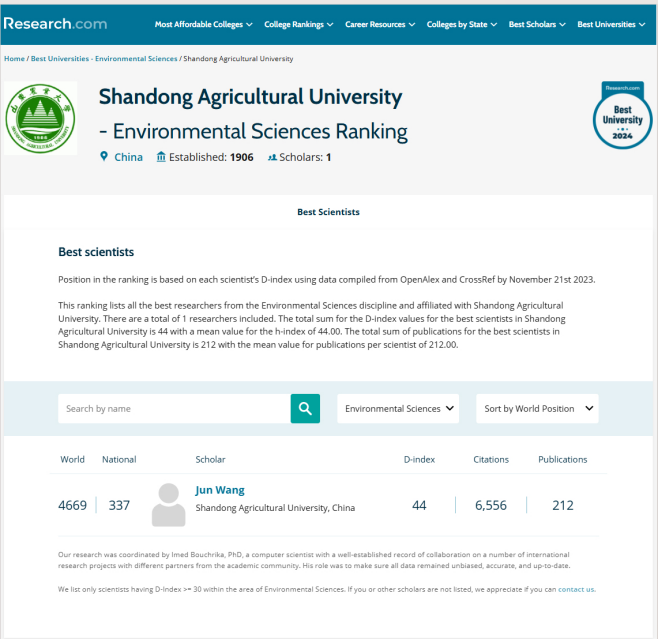Click the people icon next to Scholars
Image resolution: width=658 pixels, height=639 pixels.
(x=272, y=157)
